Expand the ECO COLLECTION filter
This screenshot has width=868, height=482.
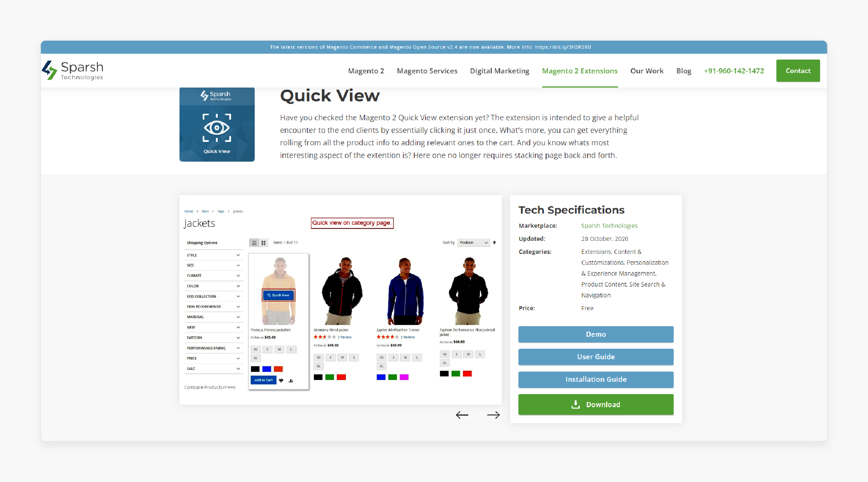[213, 296]
